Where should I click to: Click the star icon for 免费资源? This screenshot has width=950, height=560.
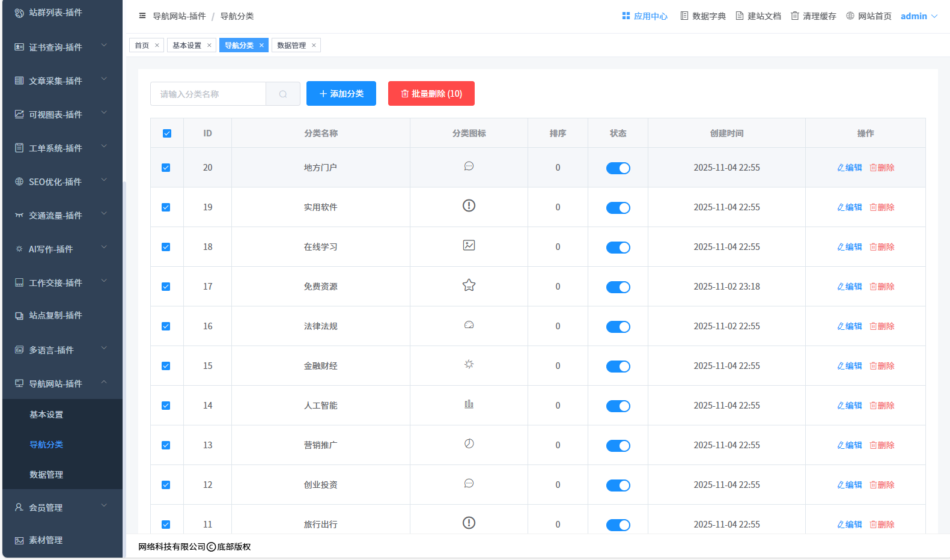[469, 285]
